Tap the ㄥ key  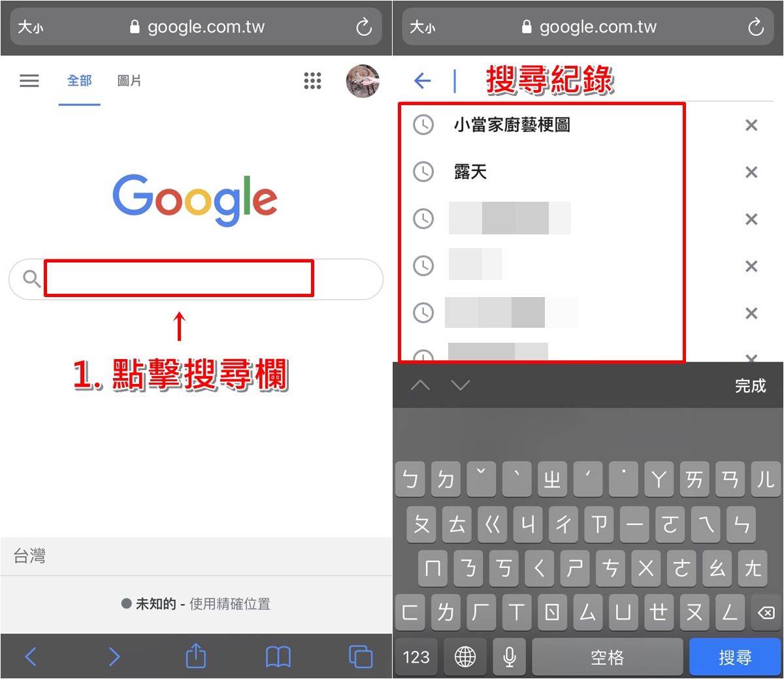click(x=730, y=612)
